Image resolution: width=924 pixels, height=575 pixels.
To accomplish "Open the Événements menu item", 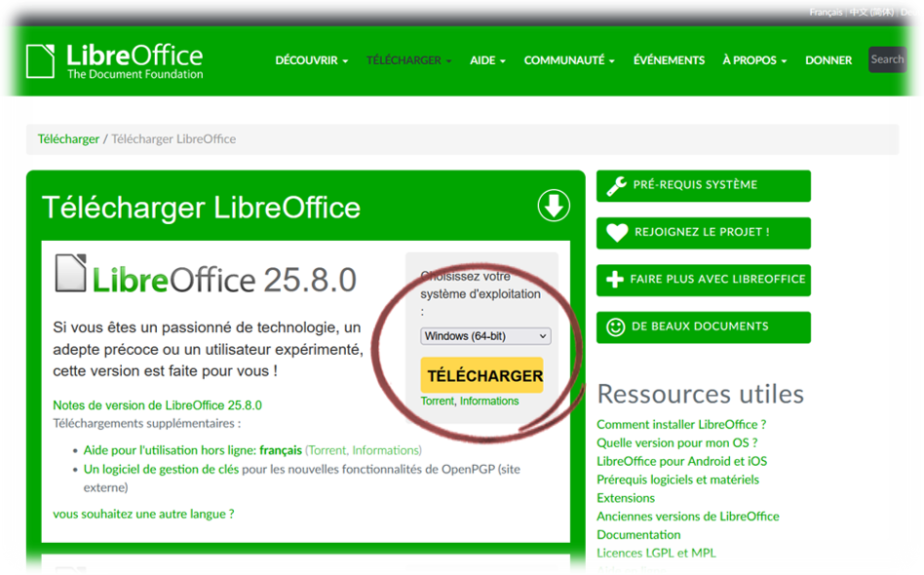I will tap(669, 60).
